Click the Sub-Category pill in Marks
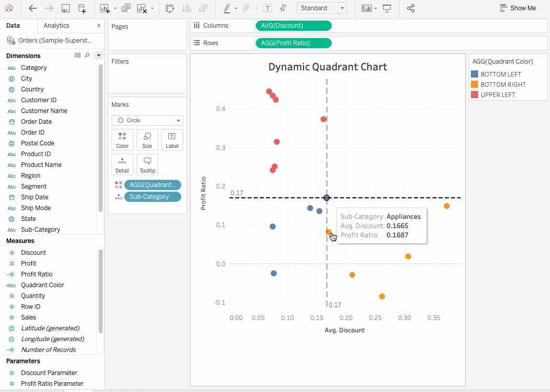The width and height of the screenshot is (550, 392). coord(153,197)
